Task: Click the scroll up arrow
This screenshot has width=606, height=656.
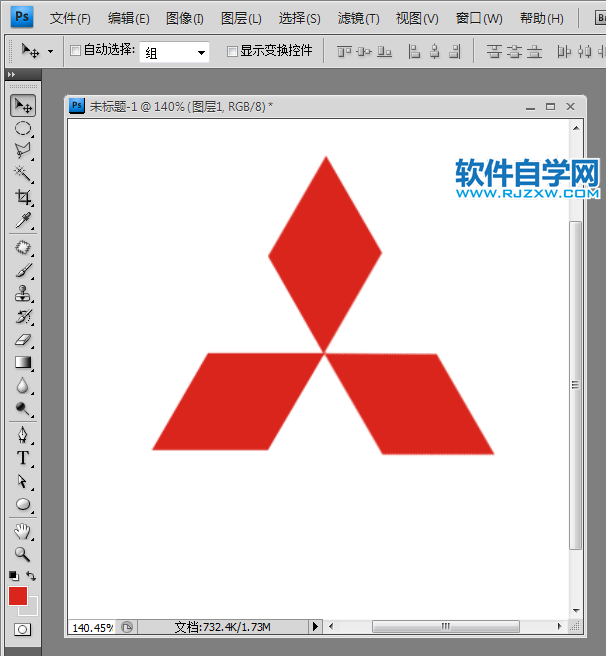Action: 576,128
